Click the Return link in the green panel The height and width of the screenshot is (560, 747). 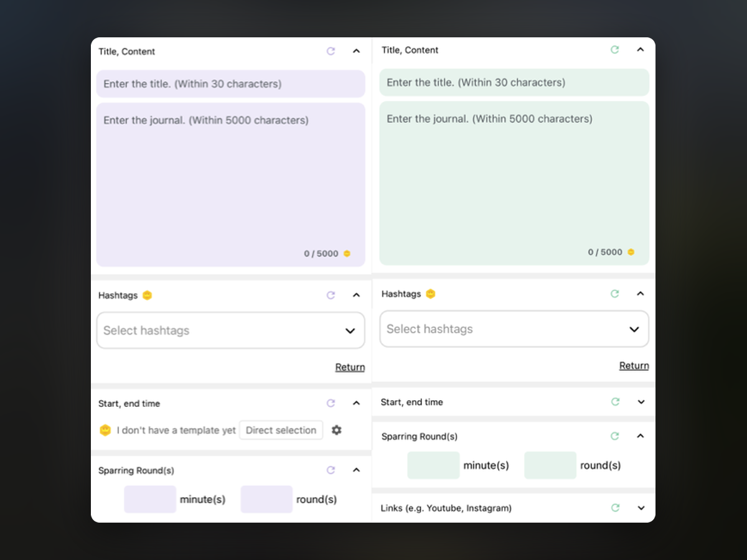[x=634, y=366]
